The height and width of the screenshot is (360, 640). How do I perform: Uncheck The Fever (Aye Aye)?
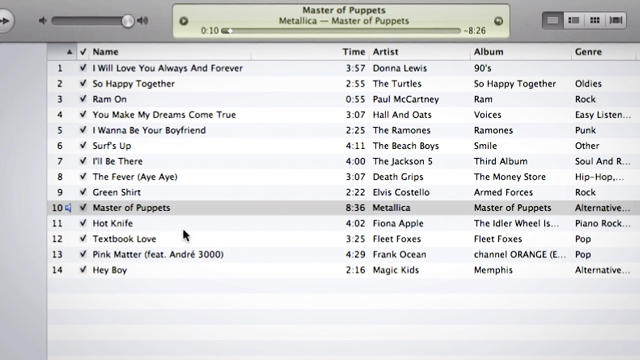pyautogui.click(x=83, y=176)
